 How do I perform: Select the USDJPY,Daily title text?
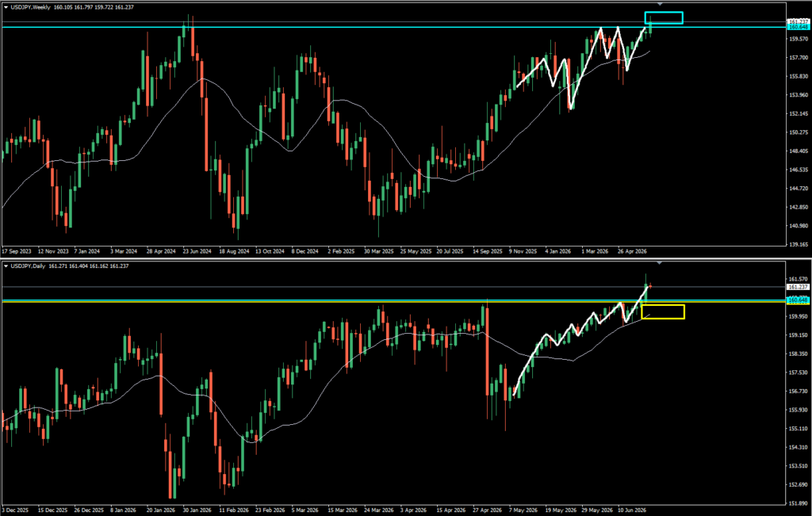(x=27, y=266)
